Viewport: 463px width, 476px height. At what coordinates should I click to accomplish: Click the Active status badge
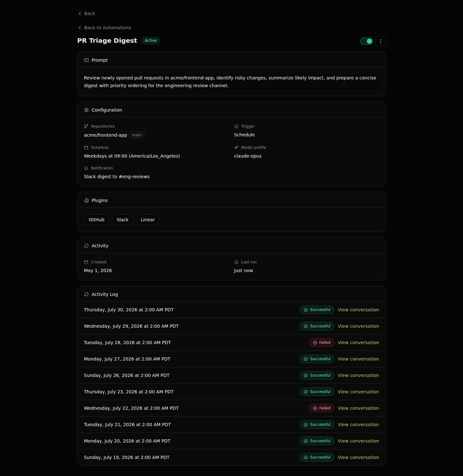pos(150,41)
